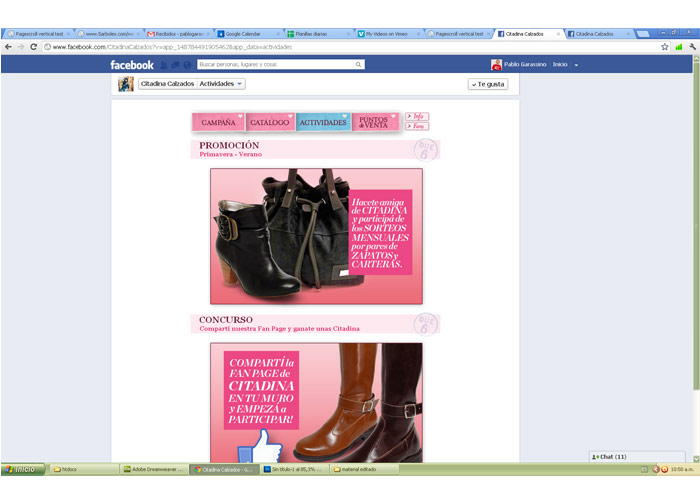
Task: Click the browser back arrow
Action: 8,47
